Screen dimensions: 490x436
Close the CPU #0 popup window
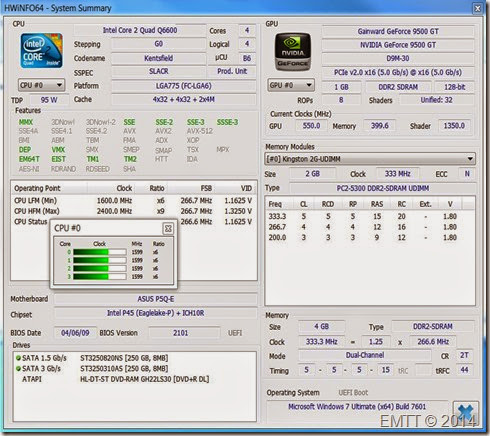tap(168, 229)
